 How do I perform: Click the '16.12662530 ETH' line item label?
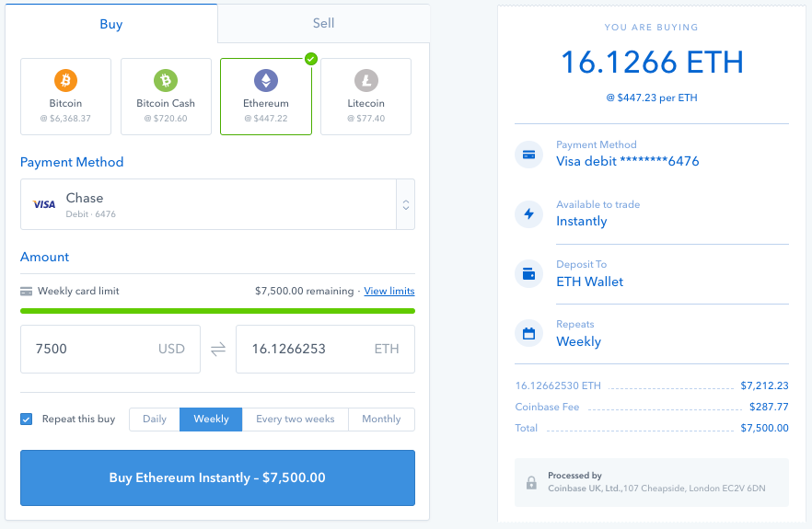[x=558, y=385]
